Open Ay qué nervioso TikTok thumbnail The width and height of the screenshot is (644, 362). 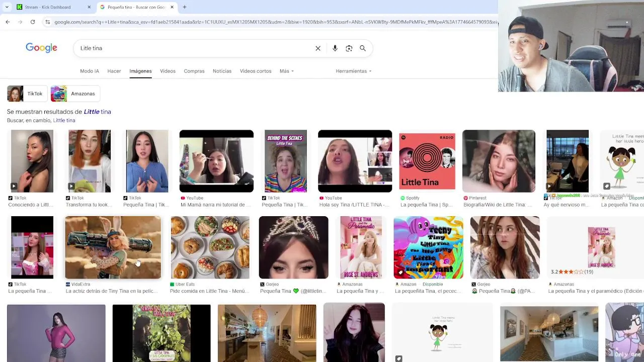pyautogui.click(x=568, y=161)
